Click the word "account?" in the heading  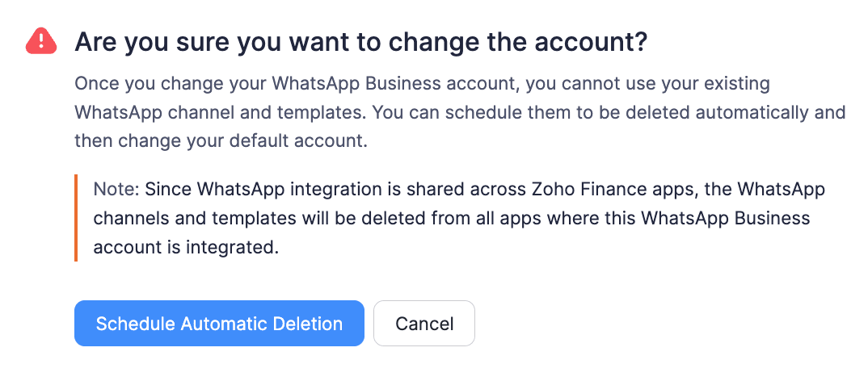[599, 41]
